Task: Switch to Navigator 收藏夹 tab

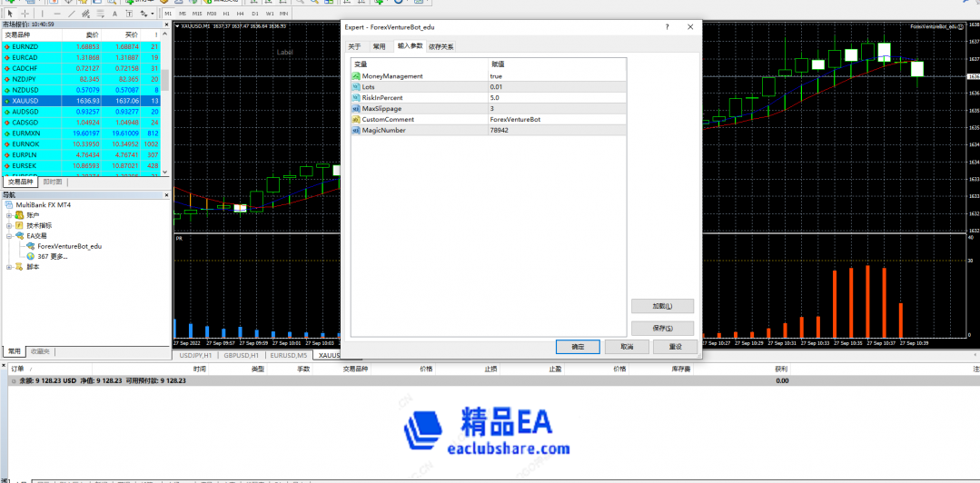Action: [x=41, y=351]
